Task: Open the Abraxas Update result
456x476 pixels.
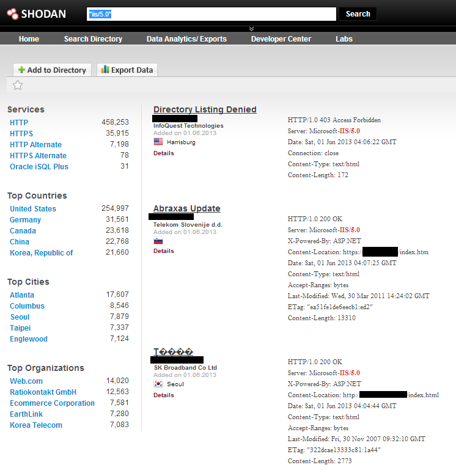Action: pos(186,208)
